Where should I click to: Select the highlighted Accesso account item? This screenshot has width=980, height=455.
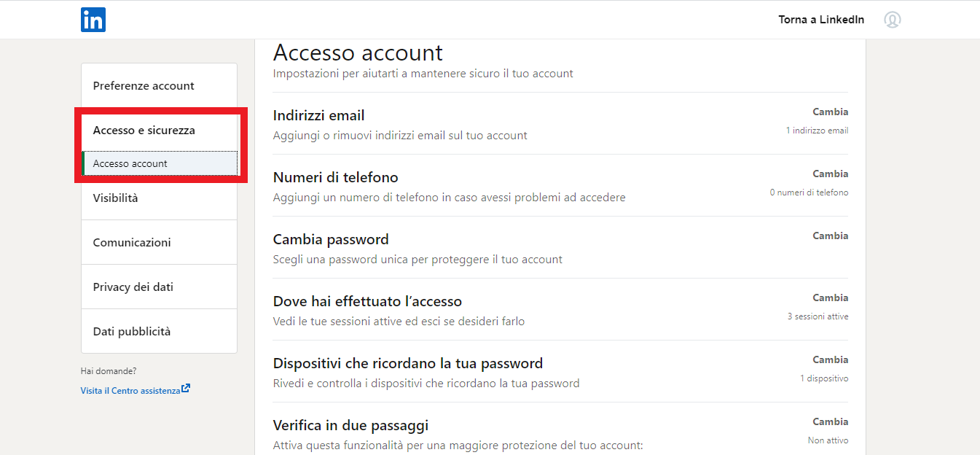pos(130,163)
